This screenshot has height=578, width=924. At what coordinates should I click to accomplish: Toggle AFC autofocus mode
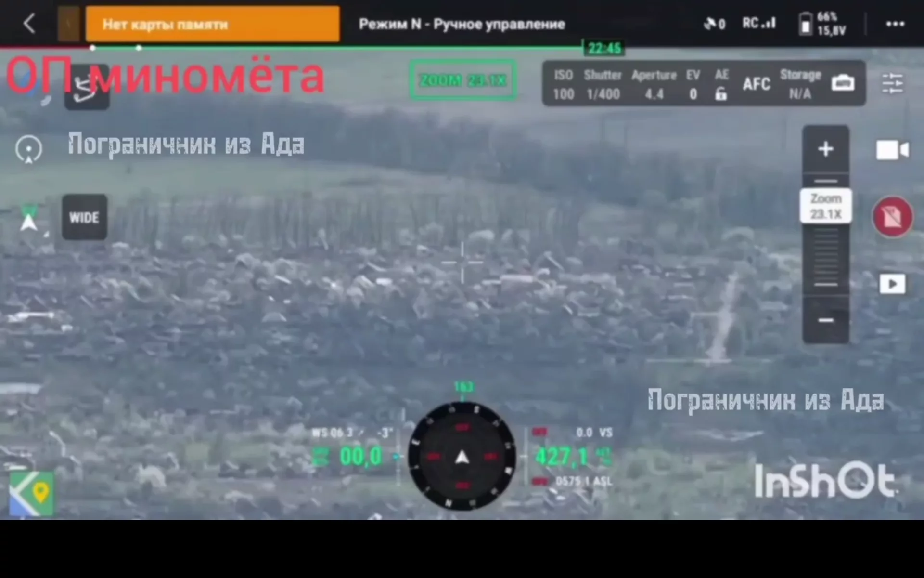click(x=756, y=84)
